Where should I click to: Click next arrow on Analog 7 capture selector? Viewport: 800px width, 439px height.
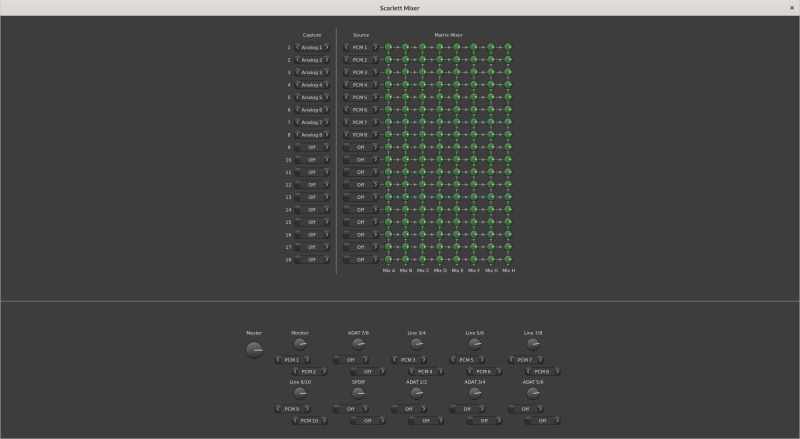coord(327,123)
